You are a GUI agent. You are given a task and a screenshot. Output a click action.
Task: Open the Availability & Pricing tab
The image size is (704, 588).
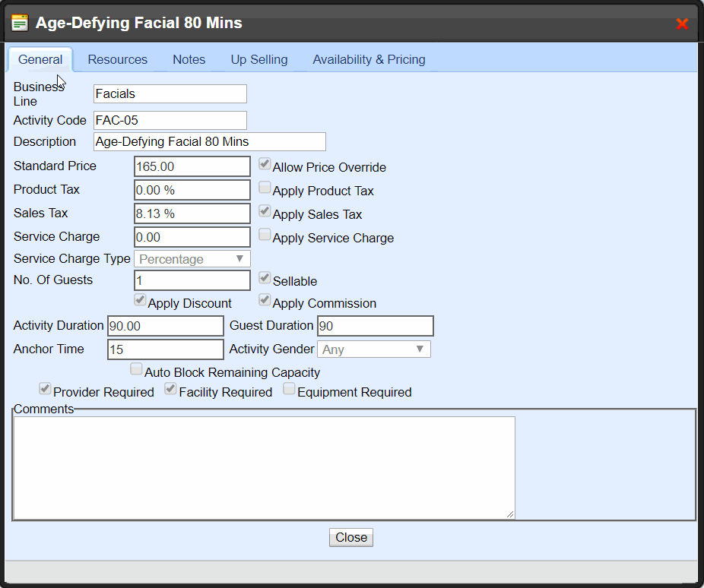pos(369,59)
